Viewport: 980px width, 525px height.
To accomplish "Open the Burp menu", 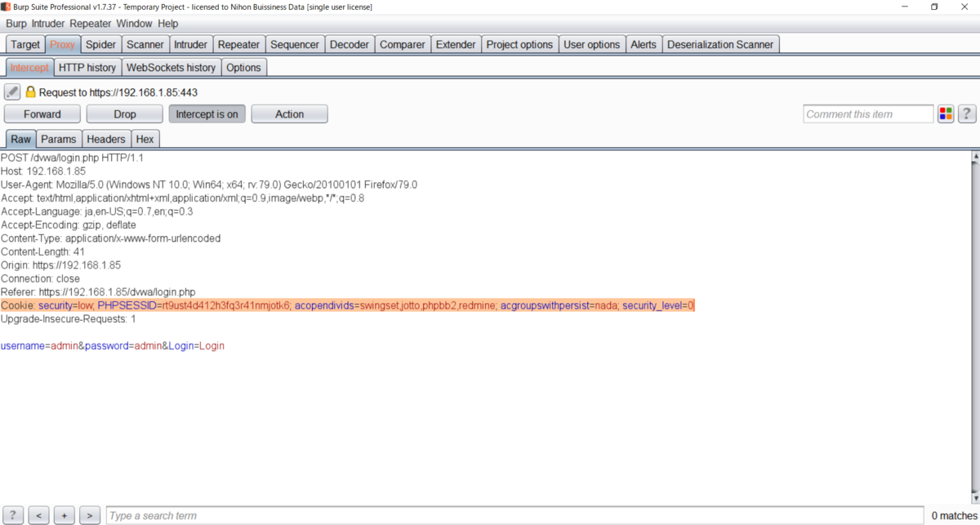I will click(x=16, y=24).
